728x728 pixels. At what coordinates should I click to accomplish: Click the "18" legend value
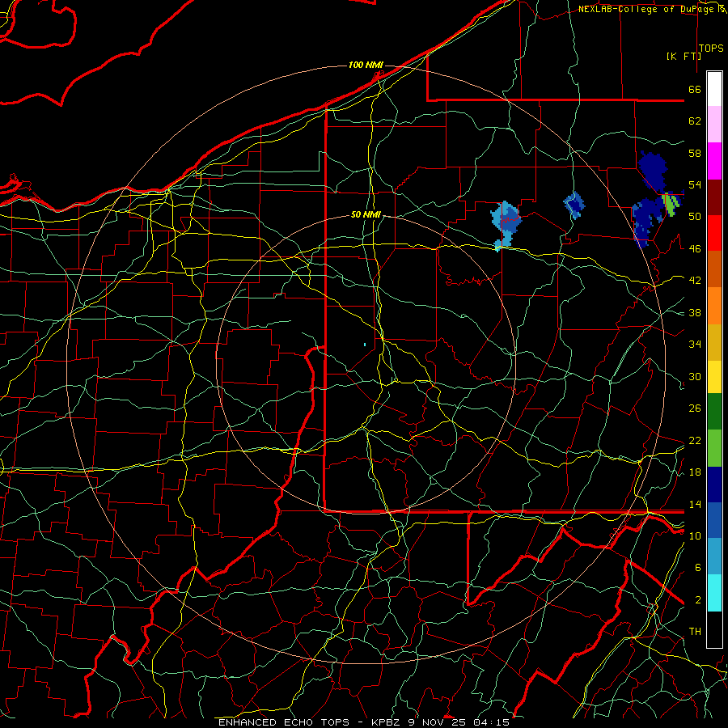[695, 472]
